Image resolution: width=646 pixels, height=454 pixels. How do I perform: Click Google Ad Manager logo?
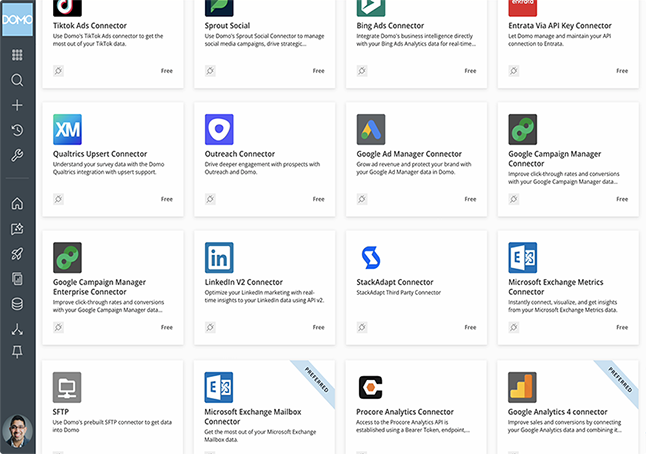(371, 129)
